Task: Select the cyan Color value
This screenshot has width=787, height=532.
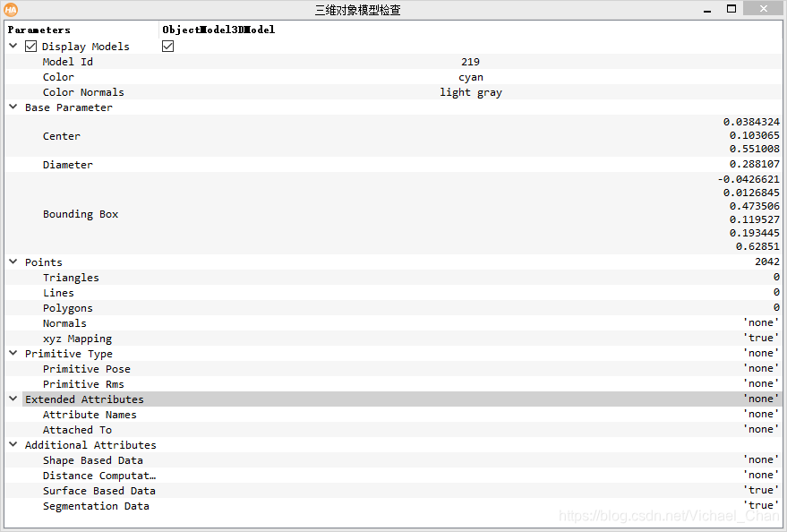Action: click(x=470, y=76)
